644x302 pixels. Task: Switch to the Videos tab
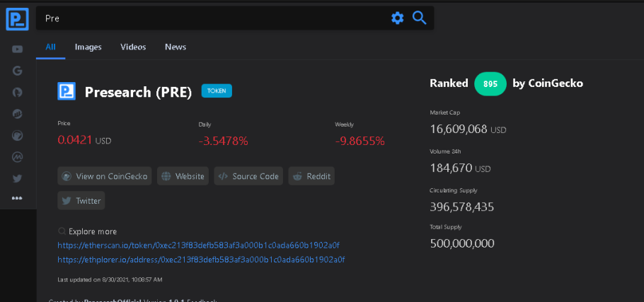click(133, 47)
